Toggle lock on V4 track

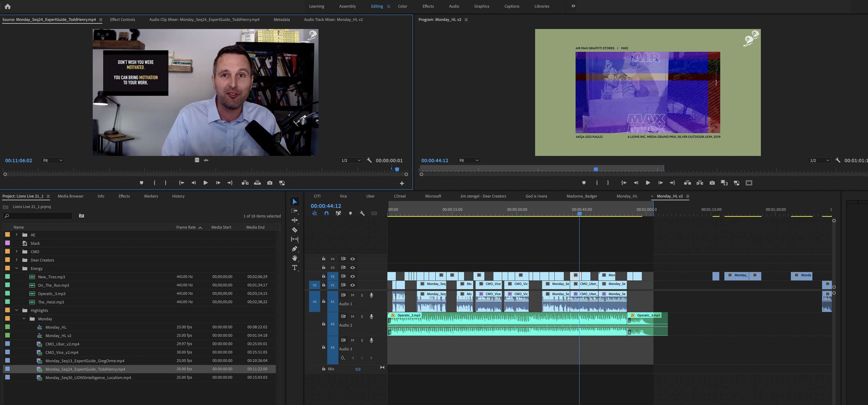[x=323, y=258]
